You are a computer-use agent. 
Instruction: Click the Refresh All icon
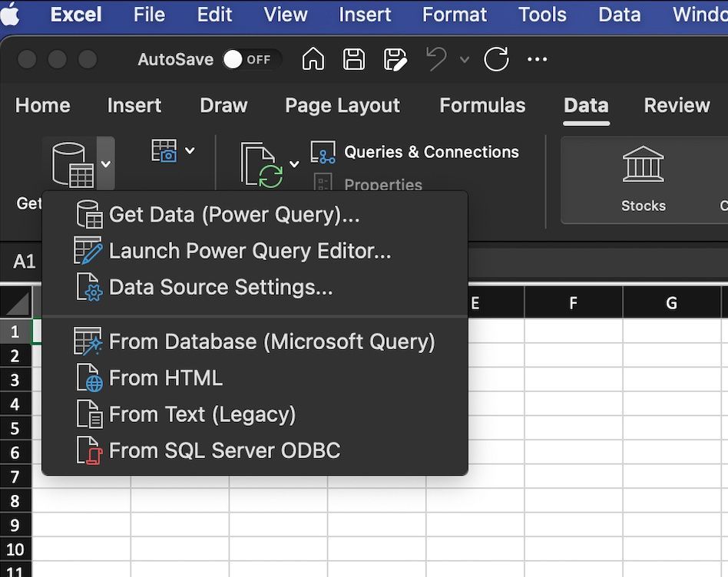click(x=261, y=164)
